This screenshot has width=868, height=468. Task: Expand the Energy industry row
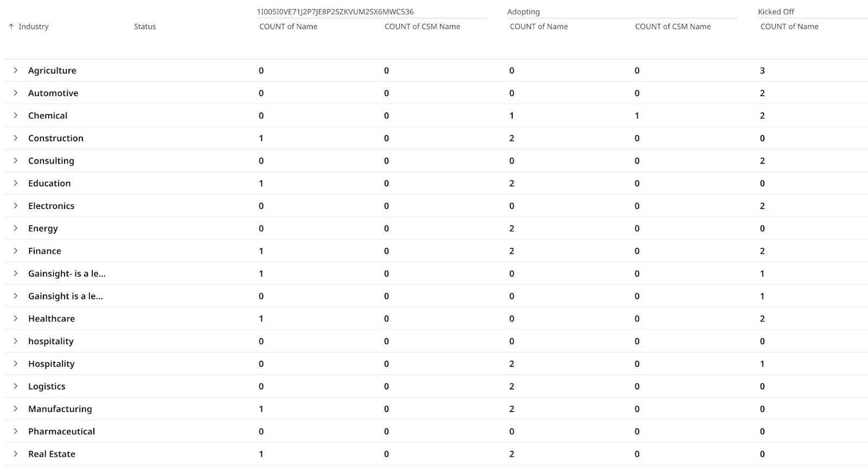[16, 228]
